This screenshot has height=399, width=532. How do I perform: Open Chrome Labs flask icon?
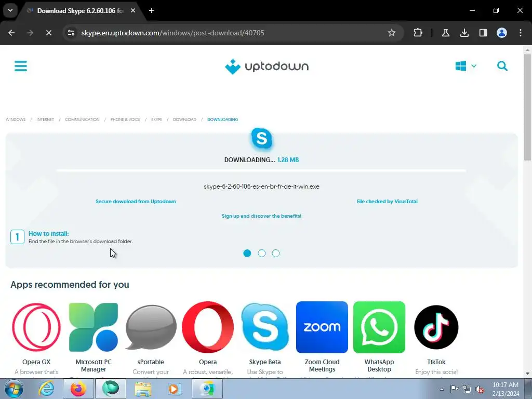point(445,33)
